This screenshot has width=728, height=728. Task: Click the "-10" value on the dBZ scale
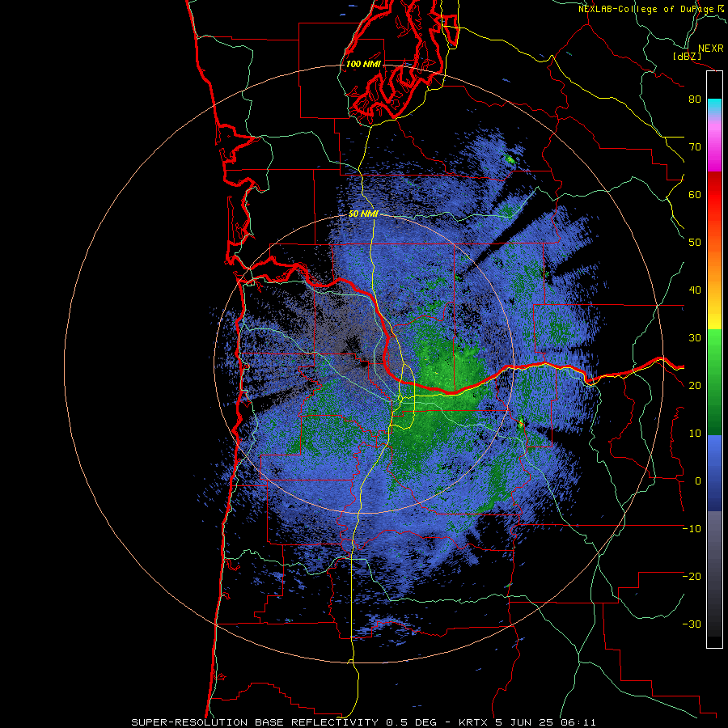tap(692, 529)
